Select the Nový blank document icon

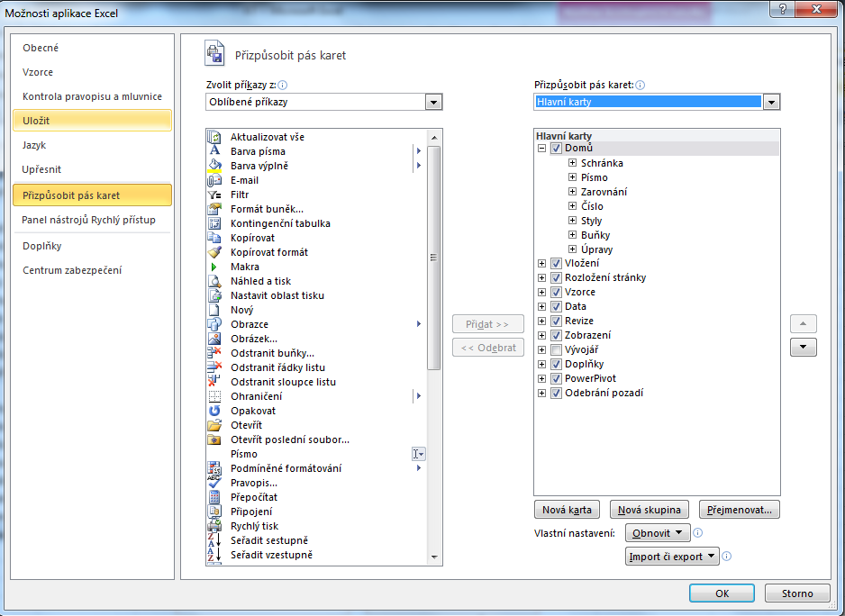(x=214, y=310)
